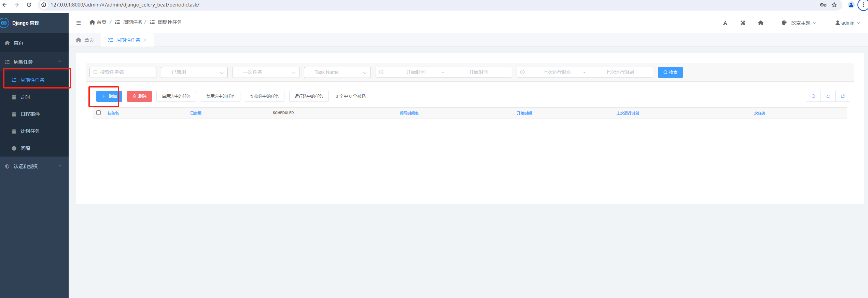
Task: Click 切换选中的任务 button
Action: pyautogui.click(x=265, y=96)
